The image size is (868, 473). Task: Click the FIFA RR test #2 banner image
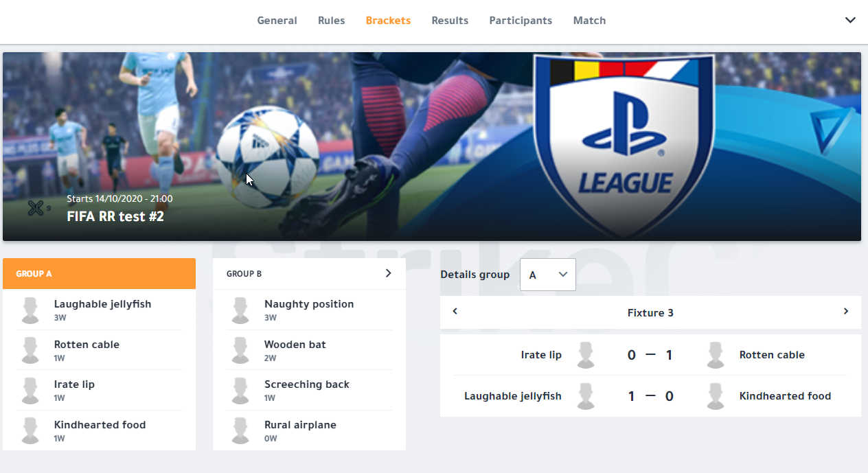coord(432,147)
